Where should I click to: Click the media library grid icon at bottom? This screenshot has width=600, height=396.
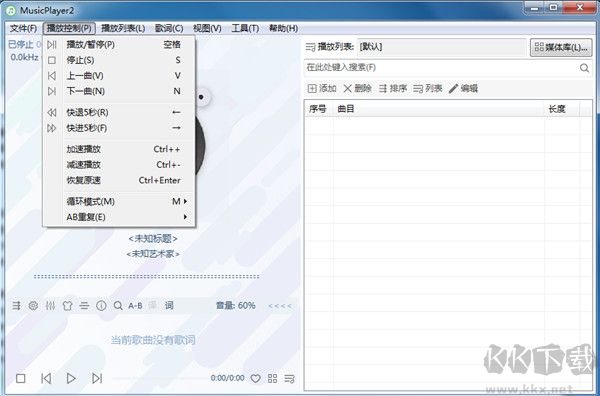[x=272, y=378]
